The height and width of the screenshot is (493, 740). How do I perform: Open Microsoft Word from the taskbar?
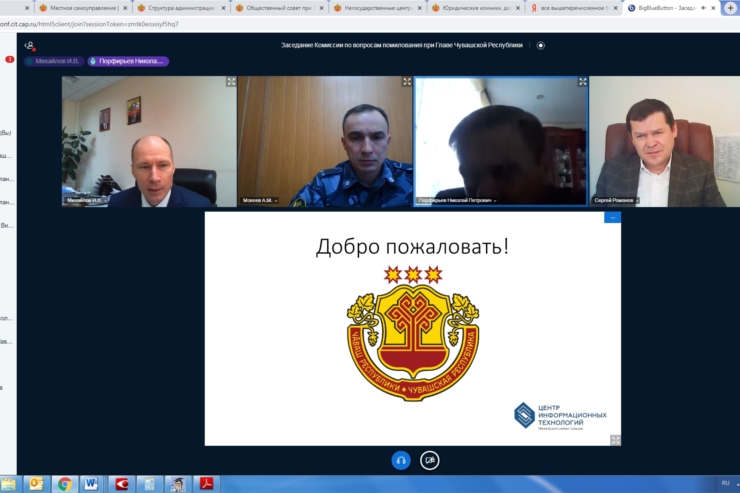pyautogui.click(x=92, y=484)
